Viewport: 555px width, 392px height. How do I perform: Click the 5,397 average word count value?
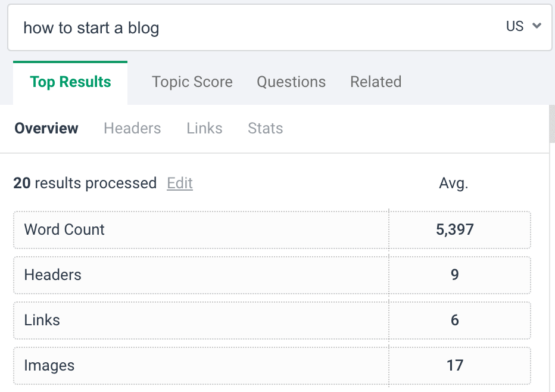click(x=454, y=230)
